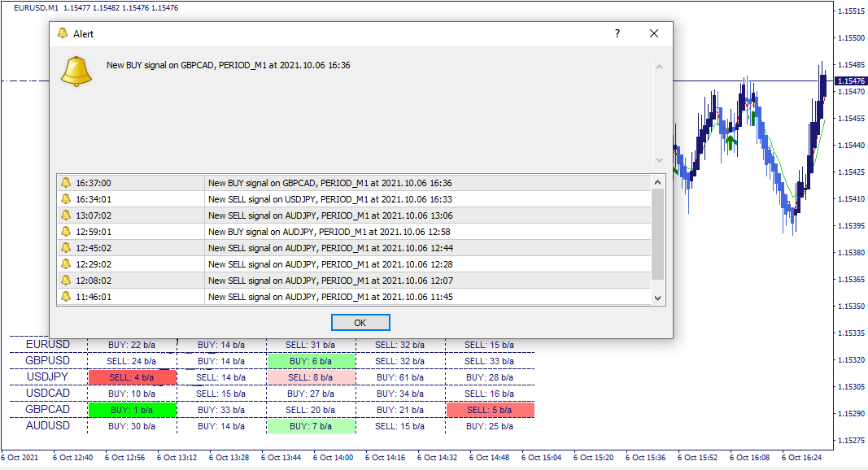Select the EURUSD symbol label in dashboard
Screen dimensions: 868x470
47,345
